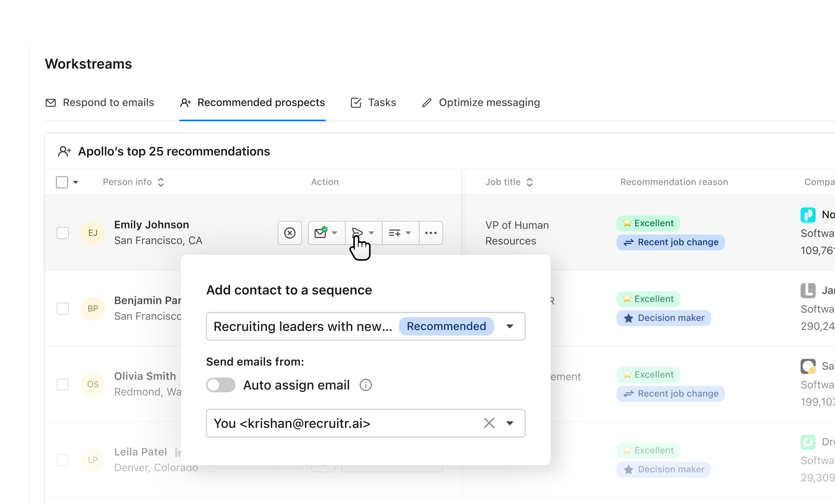
Task: Click the Recommended badge in sequence field
Action: pyautogui.click(x=446, y=326)
